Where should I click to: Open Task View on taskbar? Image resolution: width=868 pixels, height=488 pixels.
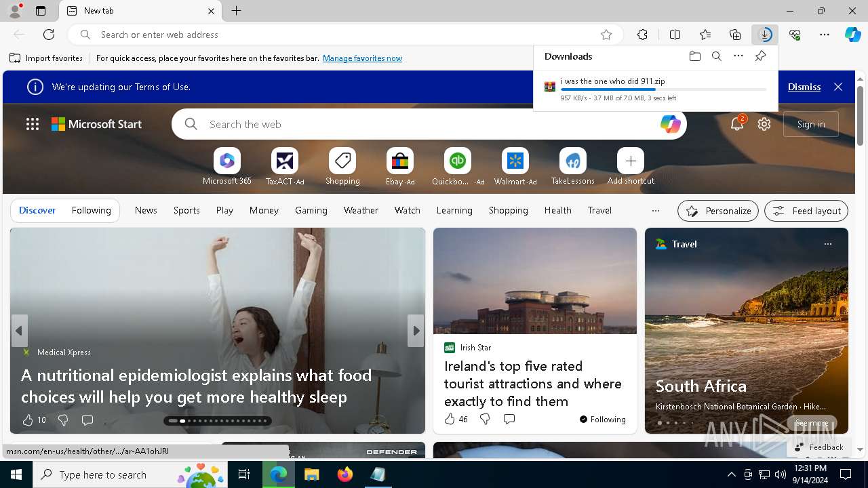(244, 474)
